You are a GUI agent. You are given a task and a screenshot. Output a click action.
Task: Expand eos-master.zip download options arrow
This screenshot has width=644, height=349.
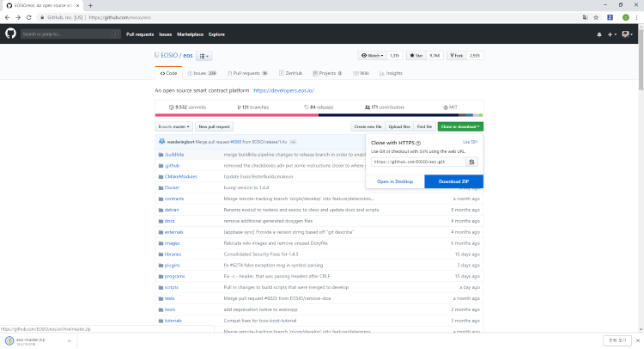70,341
